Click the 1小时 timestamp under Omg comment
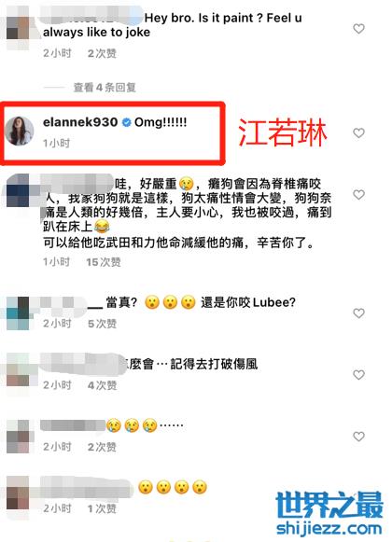 (56, 143)
